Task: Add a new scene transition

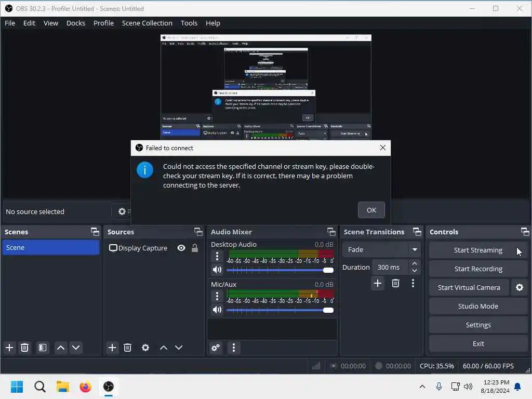Action: [378, 283]
